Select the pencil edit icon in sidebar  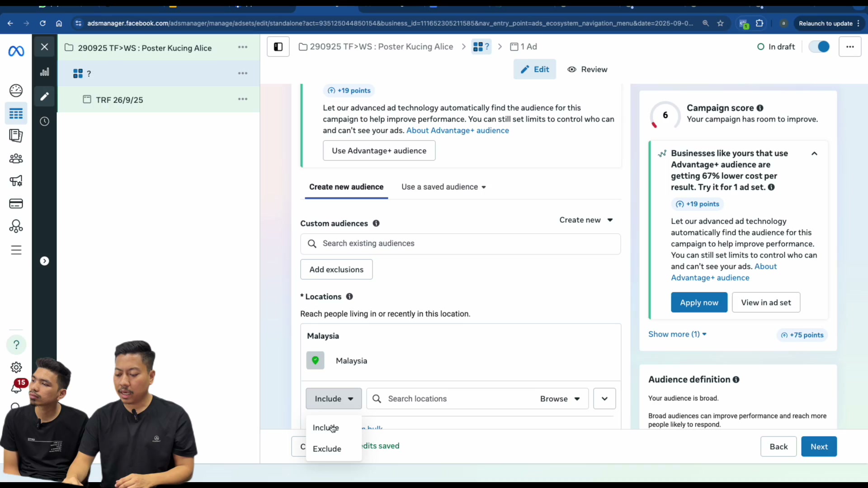[x=44, y=96]
